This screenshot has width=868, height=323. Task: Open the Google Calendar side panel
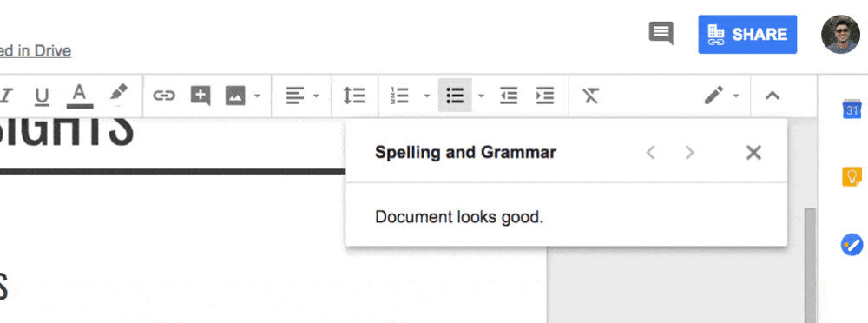852,109
